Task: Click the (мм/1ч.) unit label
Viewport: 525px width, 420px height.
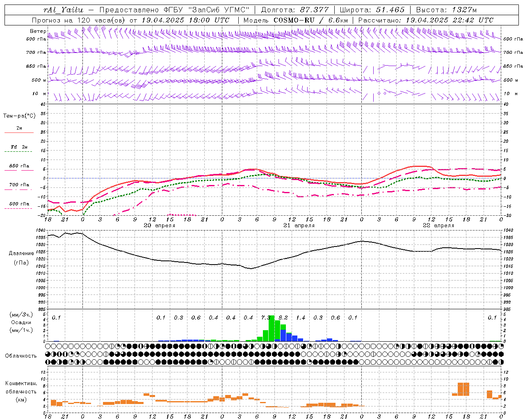Action: [x=21, y=330]
